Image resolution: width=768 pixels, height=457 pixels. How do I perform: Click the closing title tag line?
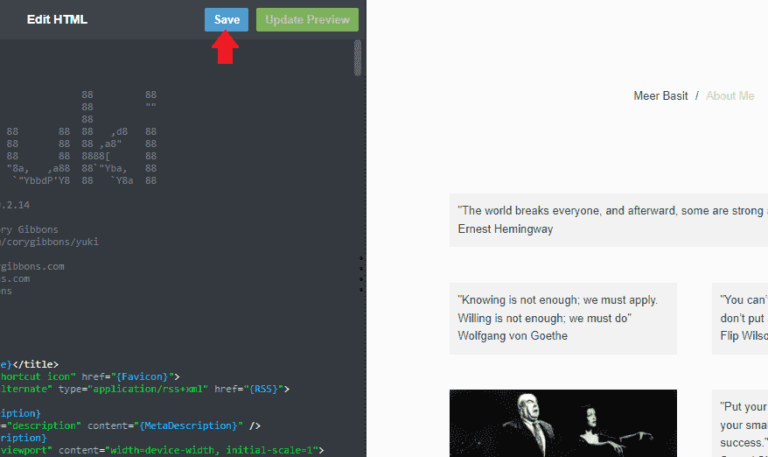(x=29, y=364)
